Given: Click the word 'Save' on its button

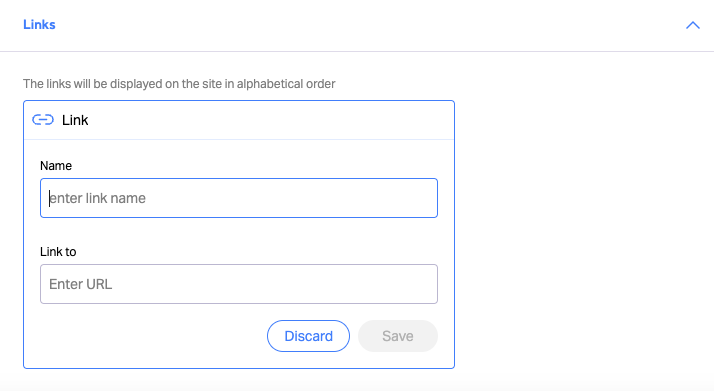Looking at the screenshot, I should point(398,336).
